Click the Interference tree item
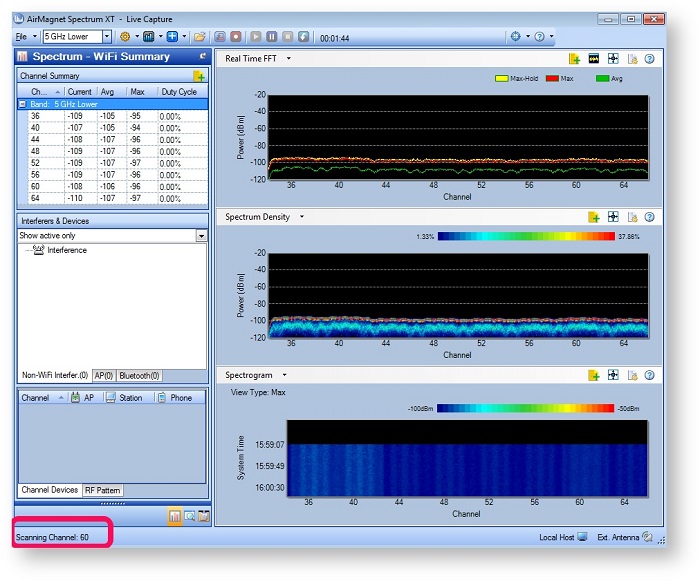 tap(66, 250)
